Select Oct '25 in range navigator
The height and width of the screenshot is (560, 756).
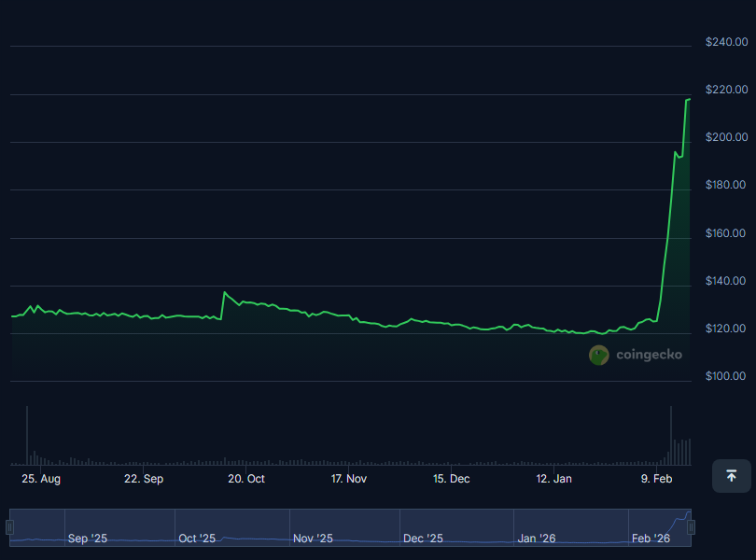197,539
